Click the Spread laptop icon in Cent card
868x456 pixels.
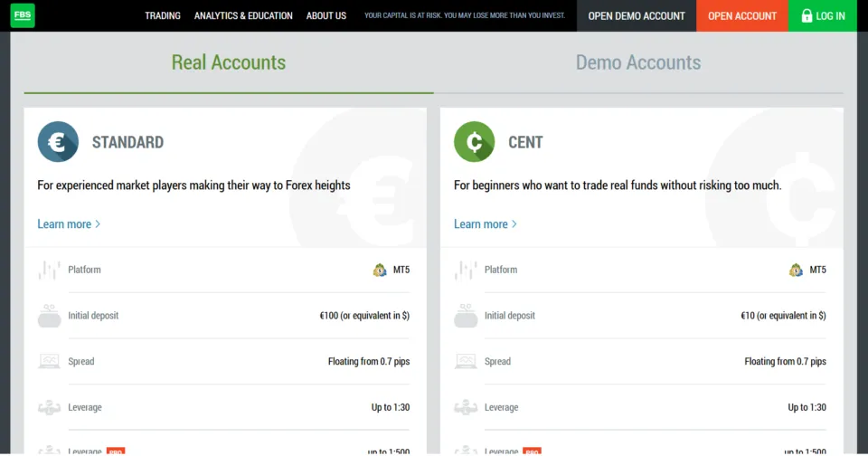click(x=466, y=361)
